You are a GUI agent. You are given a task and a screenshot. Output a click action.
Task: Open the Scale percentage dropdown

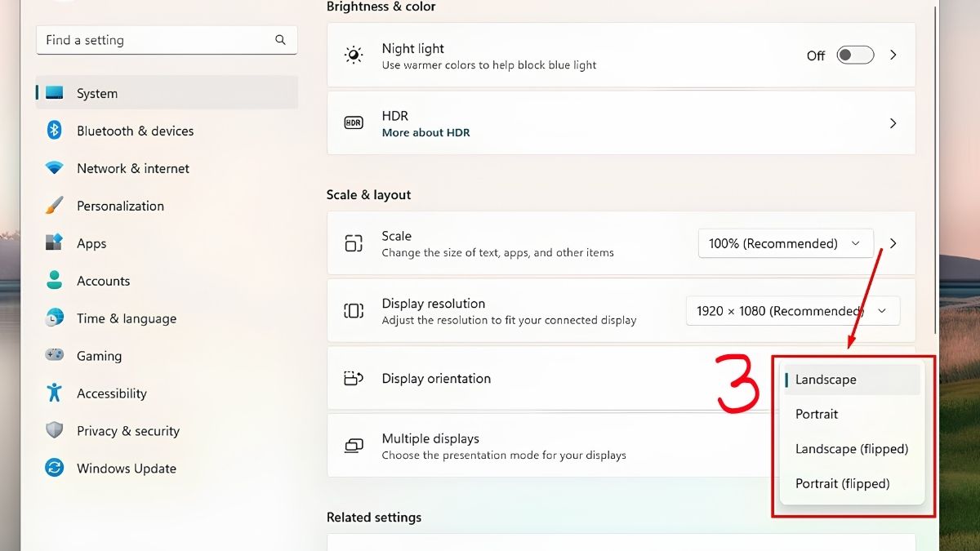[785, 243]
